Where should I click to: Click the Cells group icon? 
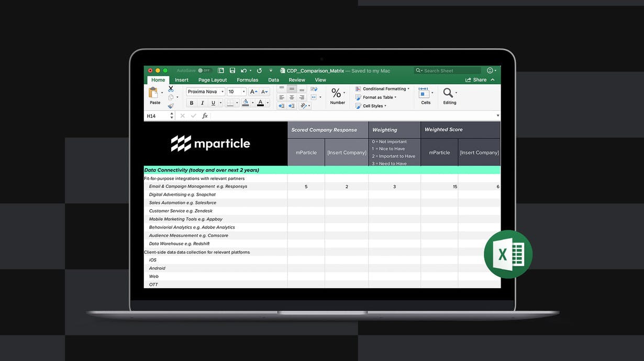pyautogui.click(x=424, y=93)
